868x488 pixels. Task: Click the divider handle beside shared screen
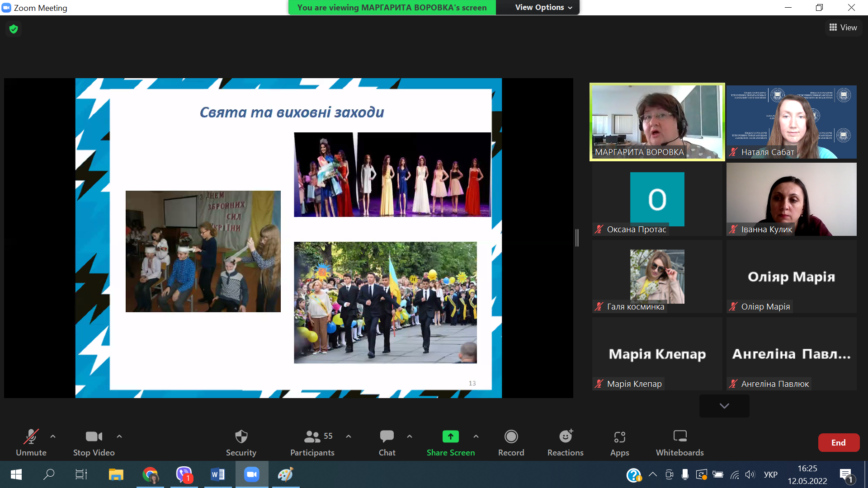(577, 238)
